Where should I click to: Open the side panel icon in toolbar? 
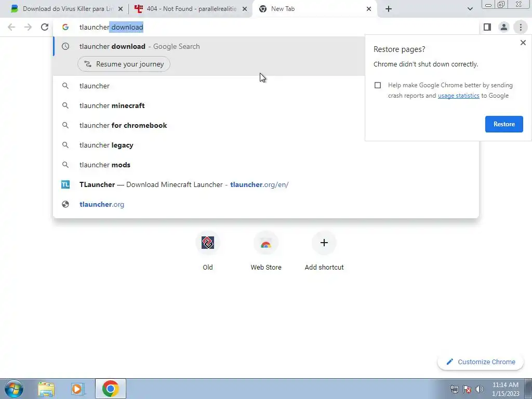[487, 27]
